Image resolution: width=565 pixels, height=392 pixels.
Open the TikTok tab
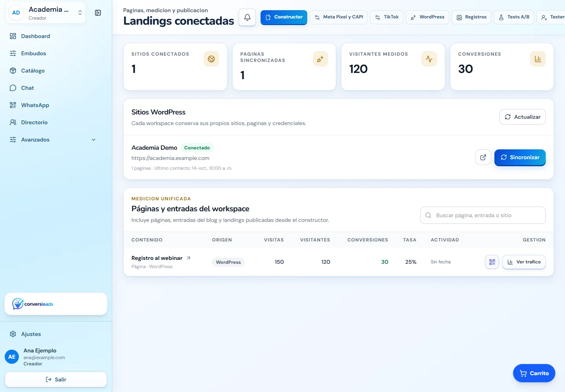click(x=386, y=17)
